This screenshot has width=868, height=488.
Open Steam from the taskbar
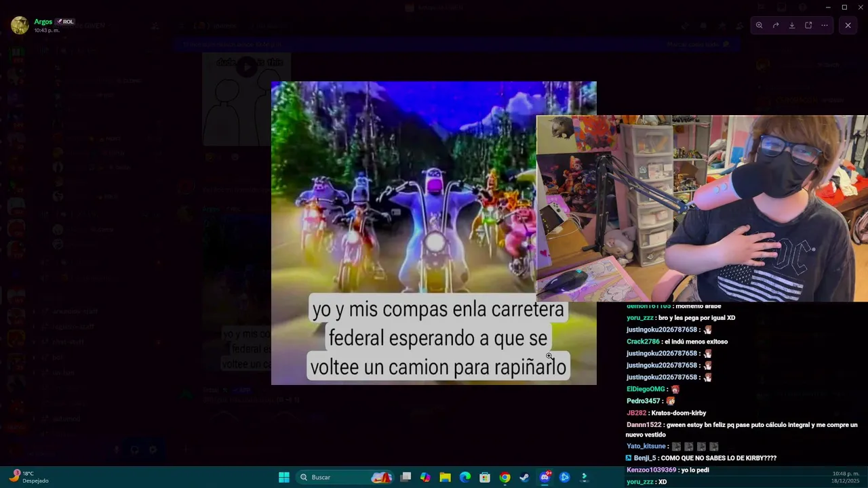click(x=524, y=477)
